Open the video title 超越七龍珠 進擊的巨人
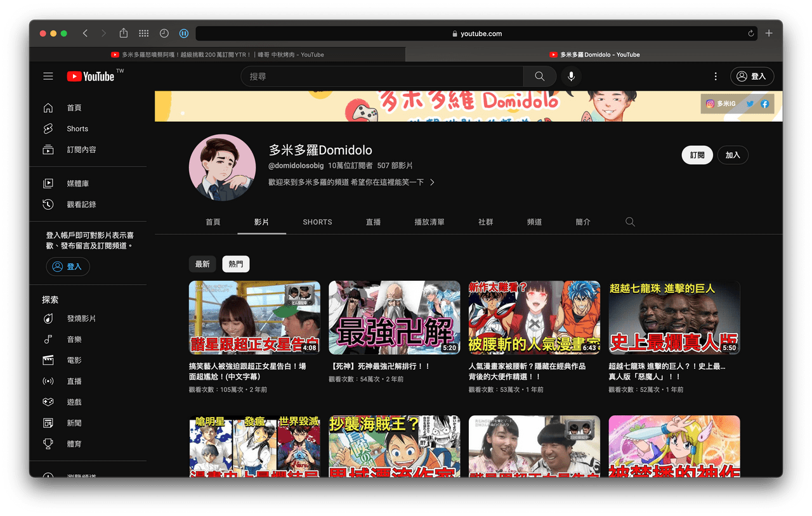The height and width of the screenshot is (516, 812). [x=667, y=371]
